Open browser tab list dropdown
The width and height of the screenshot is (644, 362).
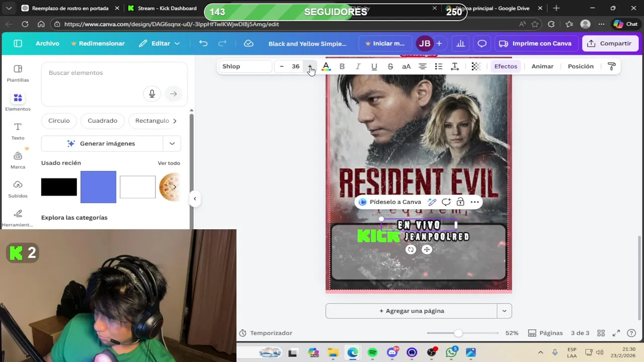pos(9,8)
